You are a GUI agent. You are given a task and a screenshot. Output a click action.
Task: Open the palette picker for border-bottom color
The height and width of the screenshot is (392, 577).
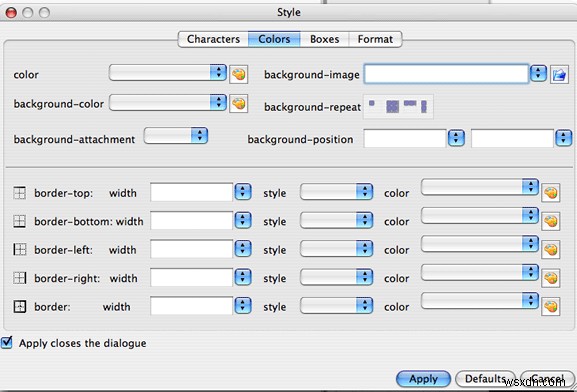551,221
